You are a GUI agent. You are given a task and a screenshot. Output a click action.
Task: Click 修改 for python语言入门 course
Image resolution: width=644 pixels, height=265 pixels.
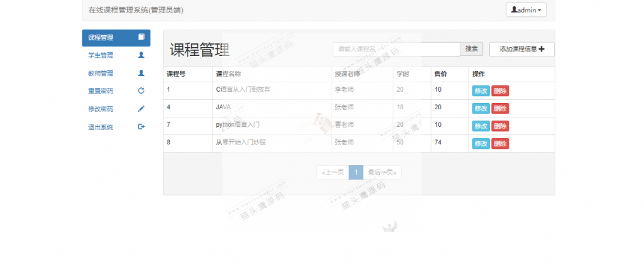click(481, 126)
